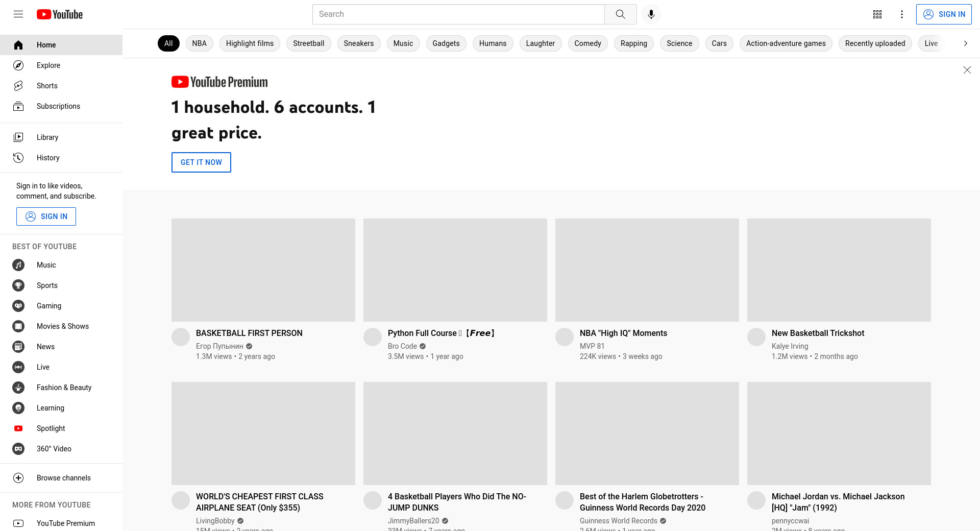Image resolution: width=980 pixels, height=531 pixels.
Task: Dismiss the YouTube Premium banner
Action: 967,70
